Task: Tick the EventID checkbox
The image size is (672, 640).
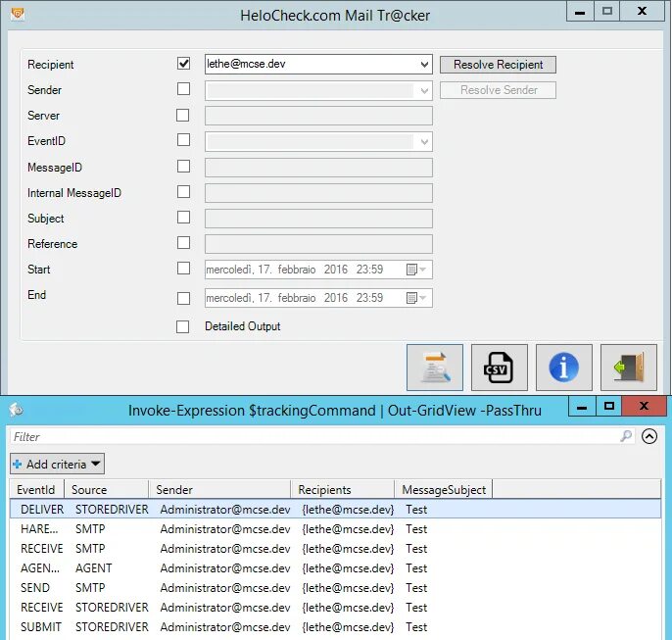Action: tap(183, 140)
